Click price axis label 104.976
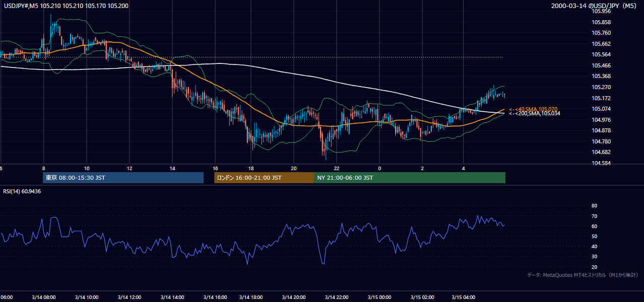Screen dimensions: 644x302 tap(602, 120)
